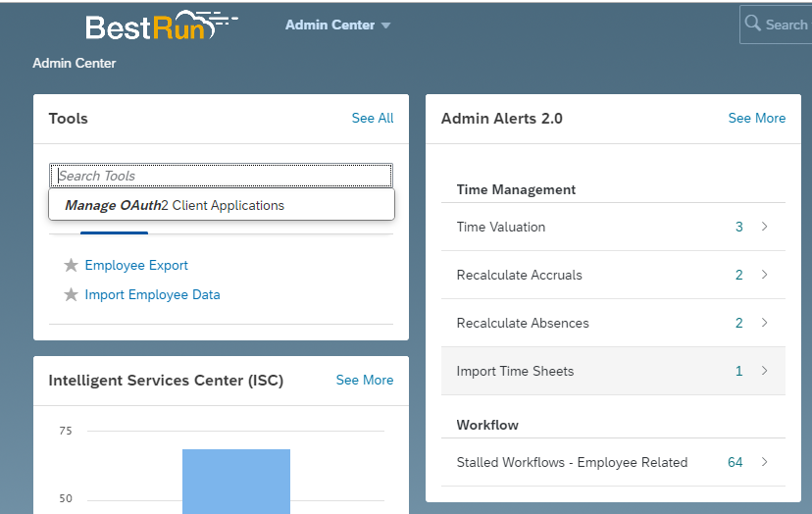
Task: Select Manage OAuth2 Client Applications suggestion
Action: tap(175, 206)
